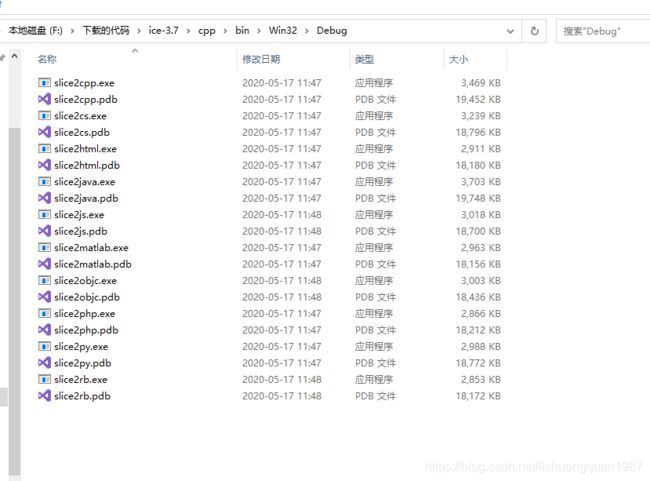Click the slice2js.exe application icon

tap(44, 214)
